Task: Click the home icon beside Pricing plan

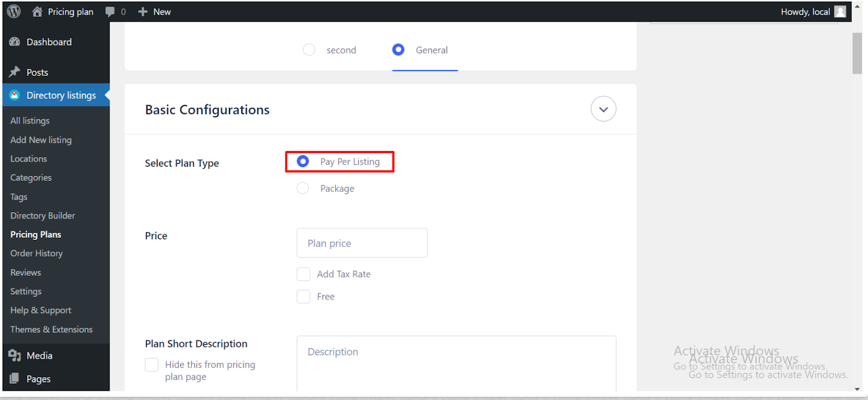Action: 37,11
